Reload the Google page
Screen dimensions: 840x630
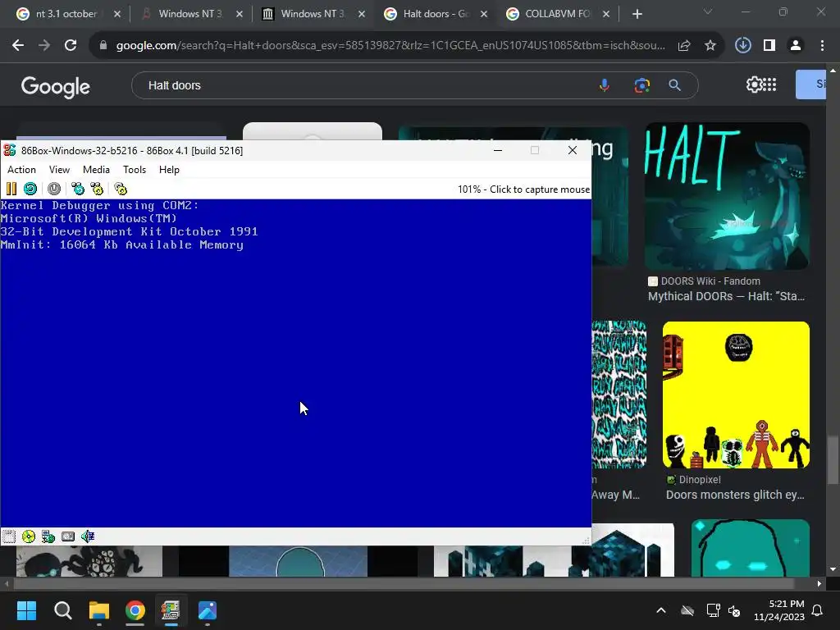point(71,46)
